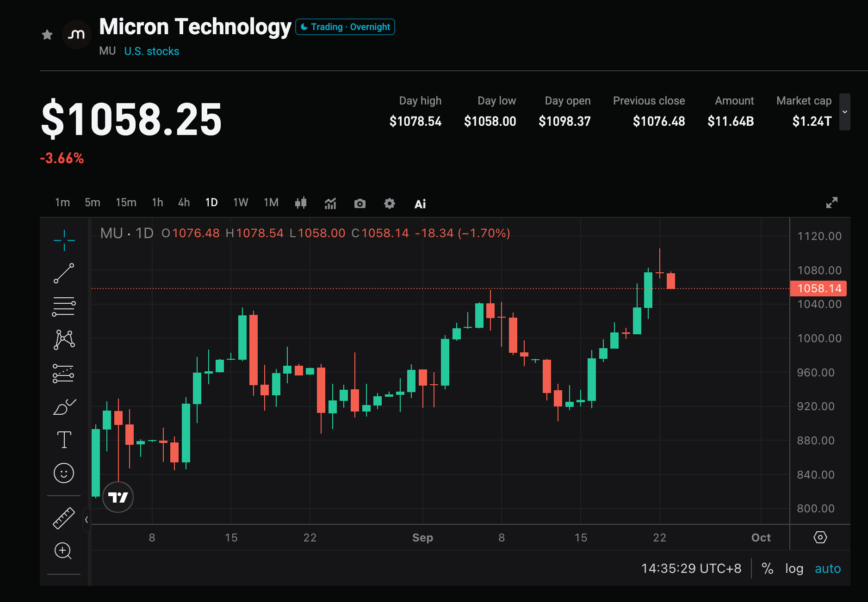The image size is (868, 602).
Task: Open the candlestick chart type selector
Action: pyautogui.click(x=301, y=203)
